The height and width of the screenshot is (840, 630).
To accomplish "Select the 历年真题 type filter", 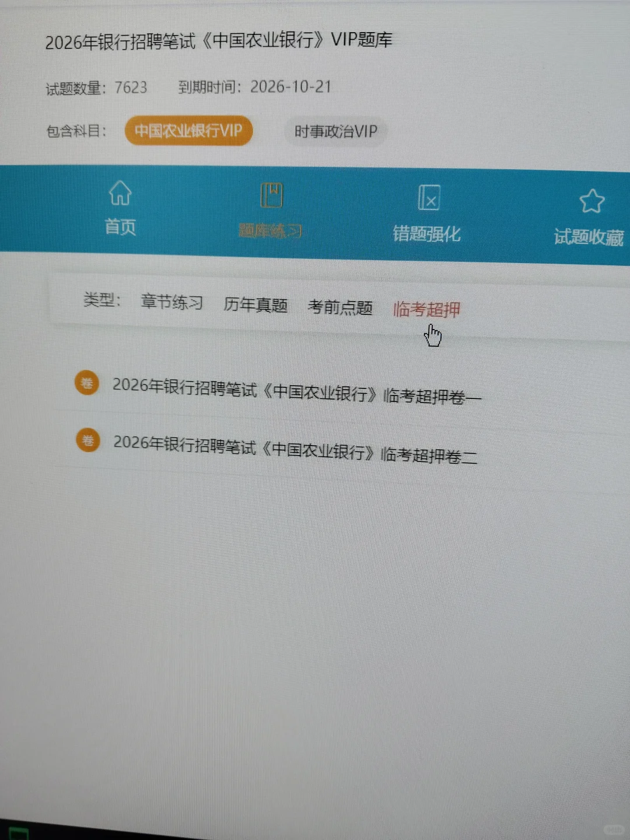I will coord(256,304).
